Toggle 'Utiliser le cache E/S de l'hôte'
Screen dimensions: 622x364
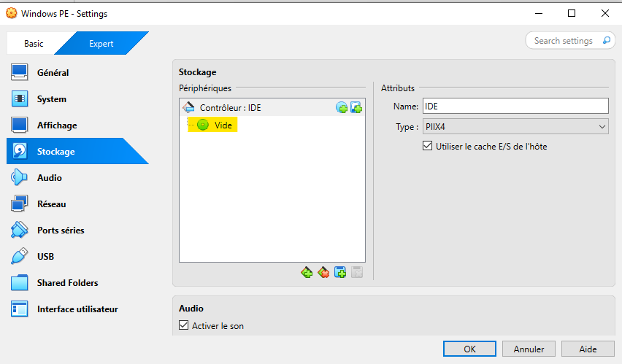pos(428,147)
